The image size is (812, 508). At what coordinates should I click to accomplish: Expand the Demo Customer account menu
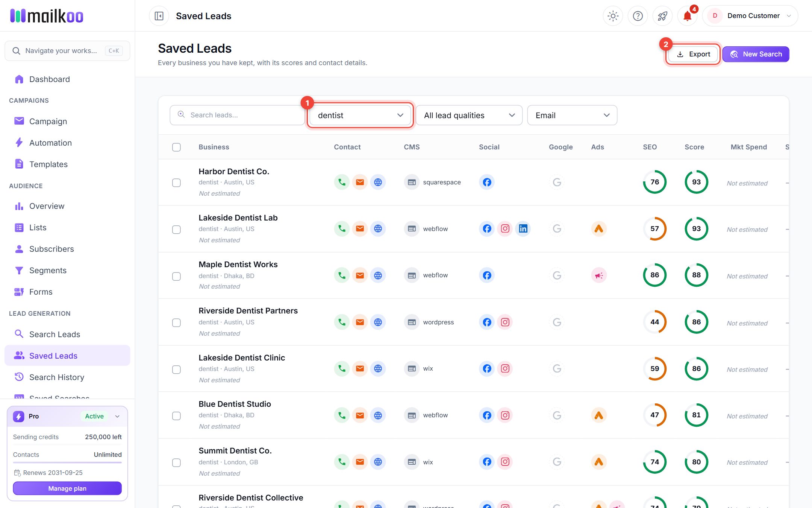point(750,16)
